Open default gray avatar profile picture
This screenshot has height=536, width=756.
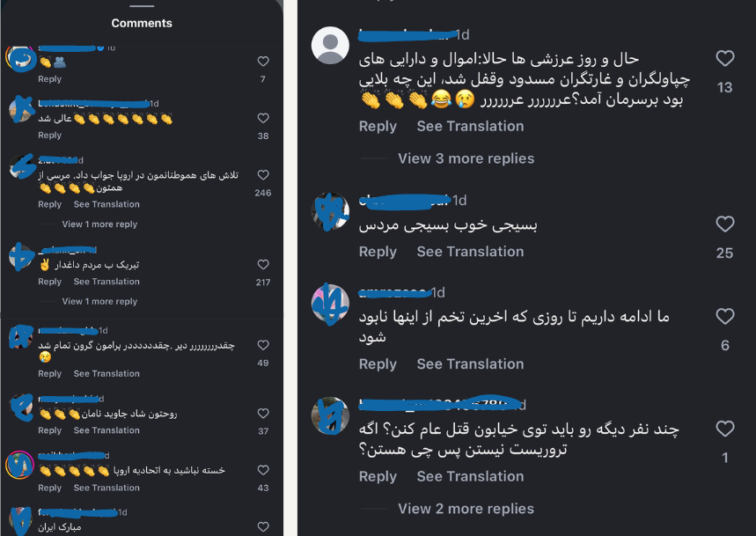pos(331,45)
